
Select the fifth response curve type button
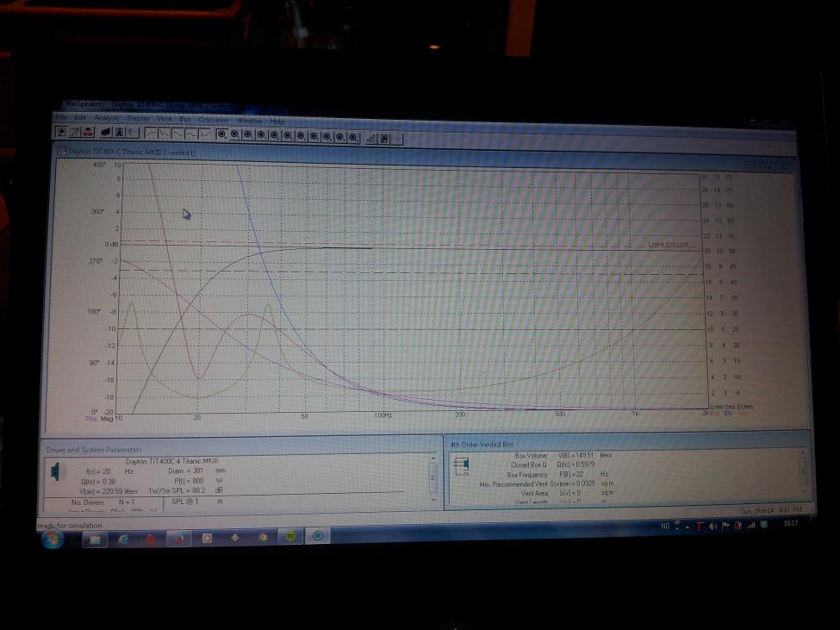[204, 134]
